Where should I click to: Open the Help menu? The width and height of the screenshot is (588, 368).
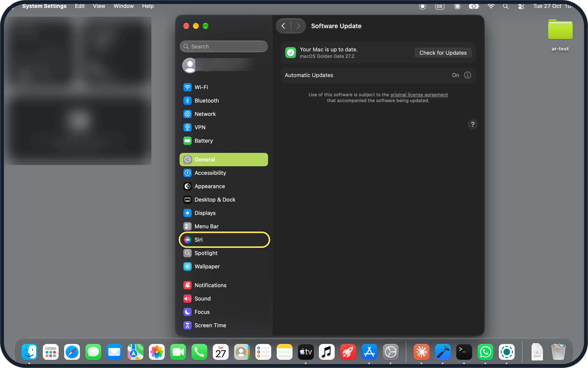click(148, 6)
